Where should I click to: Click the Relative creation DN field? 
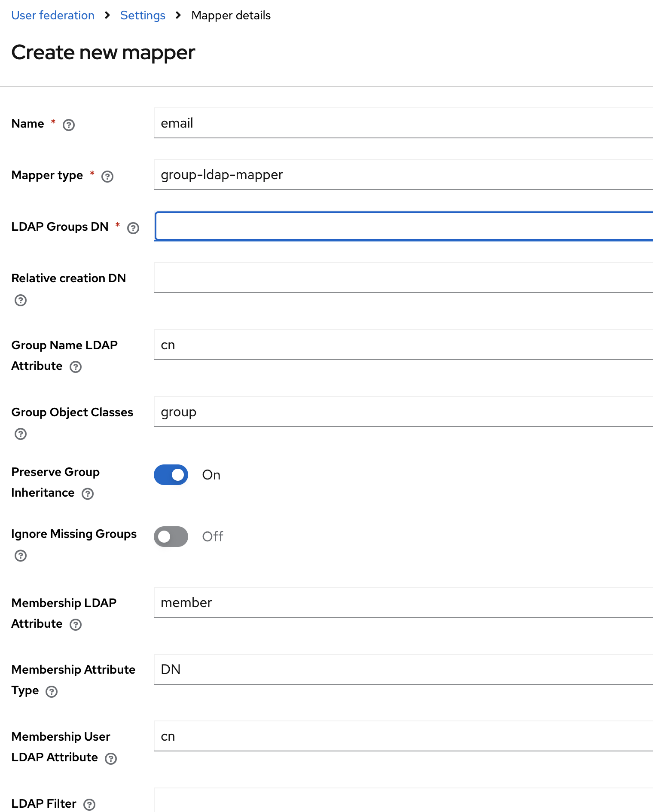tap(403, 278)
